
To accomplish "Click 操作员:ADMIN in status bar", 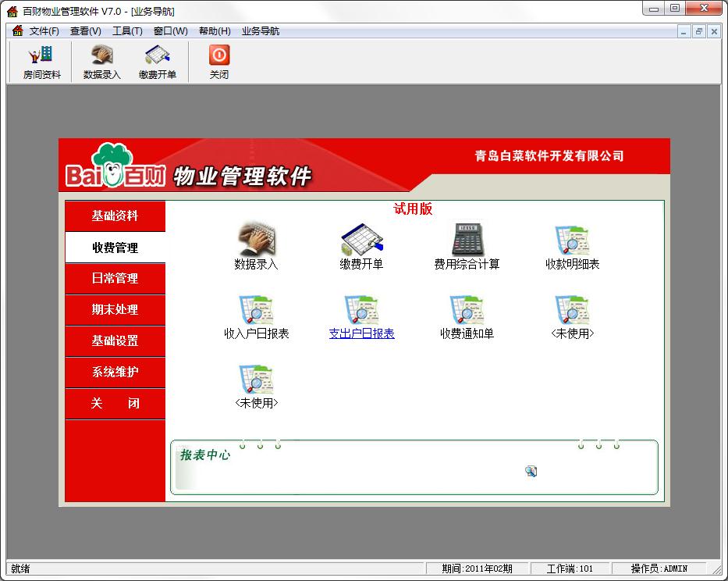I will coord(659,569).
